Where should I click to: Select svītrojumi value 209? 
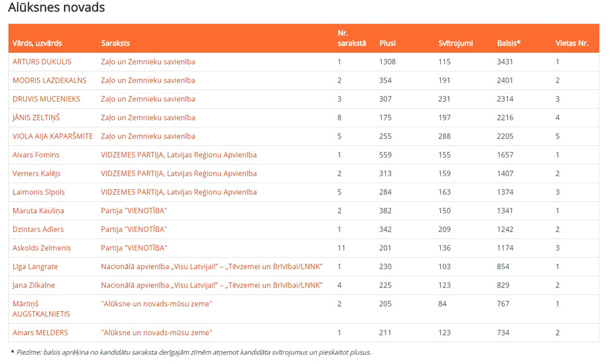444,230
